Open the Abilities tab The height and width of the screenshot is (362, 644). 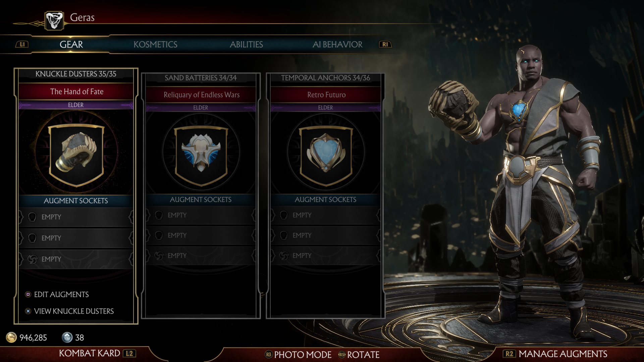246,45
